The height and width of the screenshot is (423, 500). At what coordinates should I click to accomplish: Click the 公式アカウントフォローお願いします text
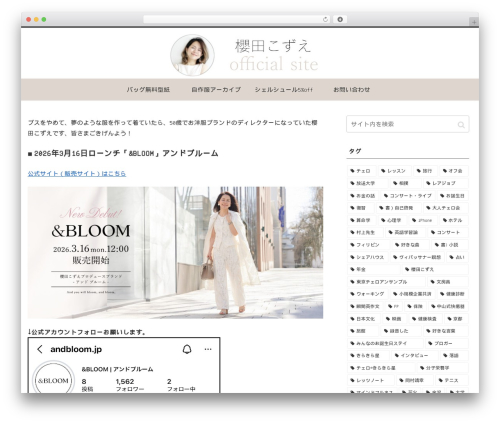tap(87, 332)
